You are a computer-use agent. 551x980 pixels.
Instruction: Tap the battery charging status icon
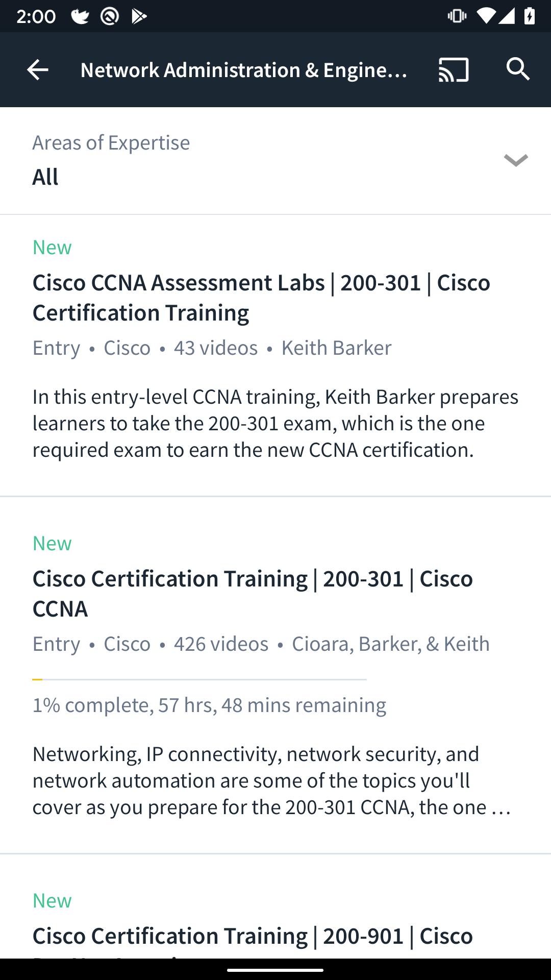pyautogui.click(x=530, y=16)
